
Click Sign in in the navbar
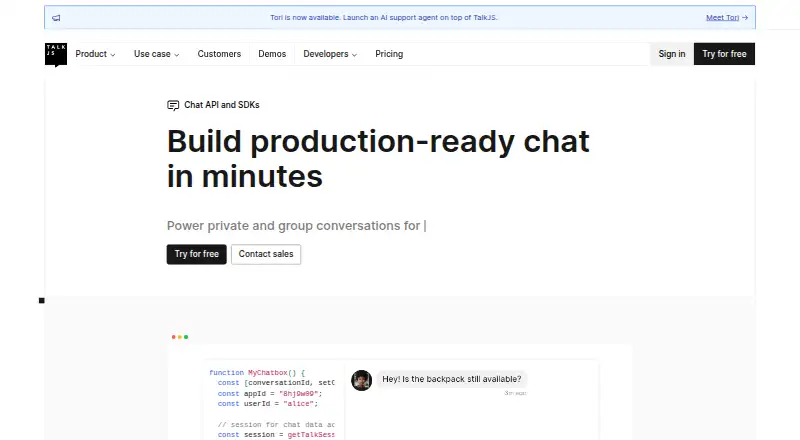click(x=671, y=54)
